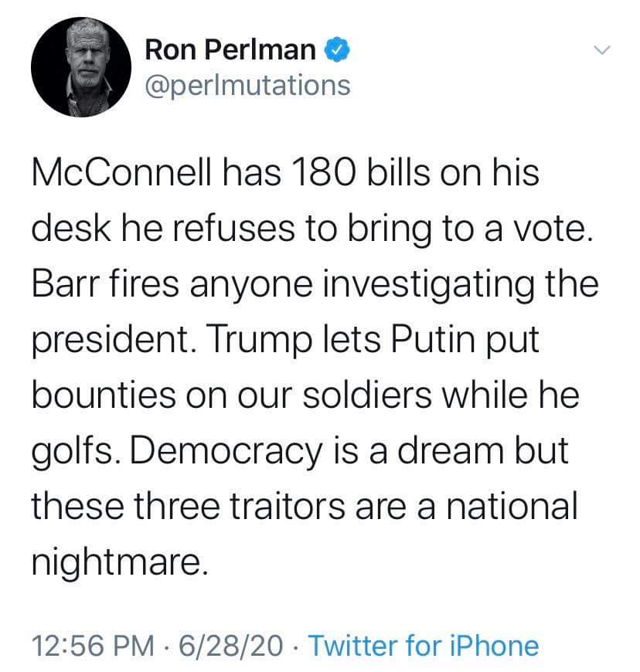Tap the word soldiers in the tweet
Viewport: 640px width, 672px height.
tap(366, 395)
